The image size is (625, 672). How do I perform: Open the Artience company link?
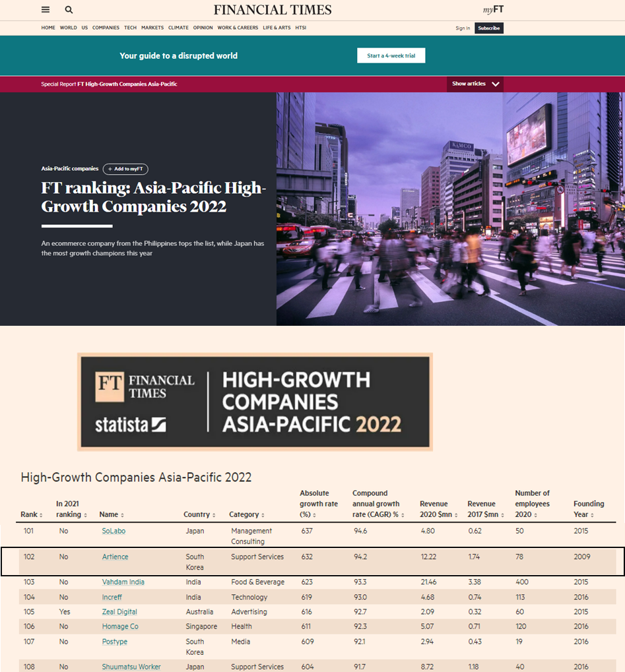pyautogui.click(x=115, y=557)
